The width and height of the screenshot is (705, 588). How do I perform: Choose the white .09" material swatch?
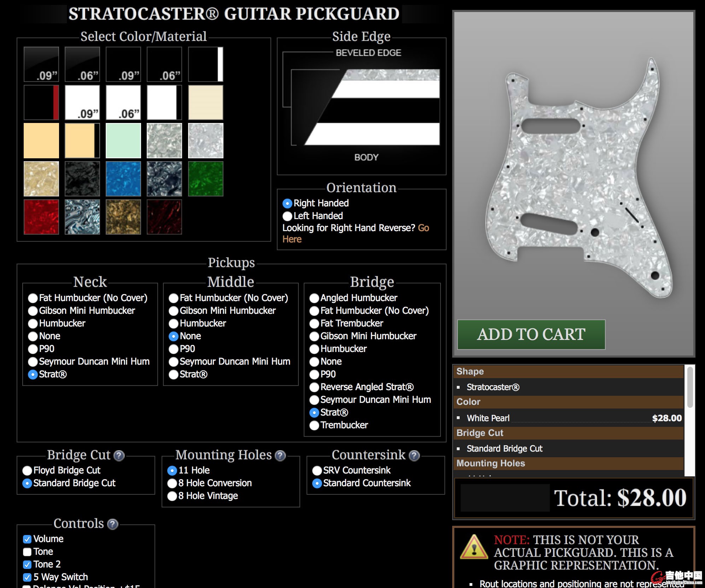tap(82, 102)
